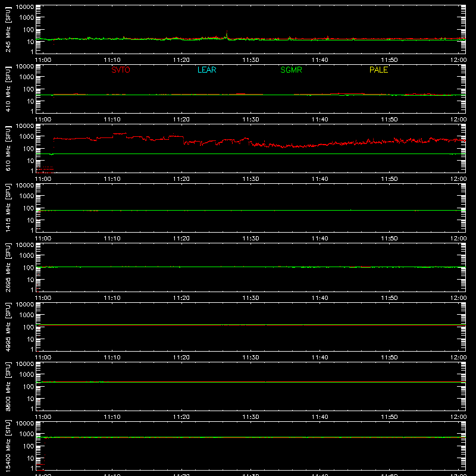The height and width of the screenshot is (476, 476).
Task: Click the 10000 tick label on 245 MHz panel
Action: coord(25,7)
